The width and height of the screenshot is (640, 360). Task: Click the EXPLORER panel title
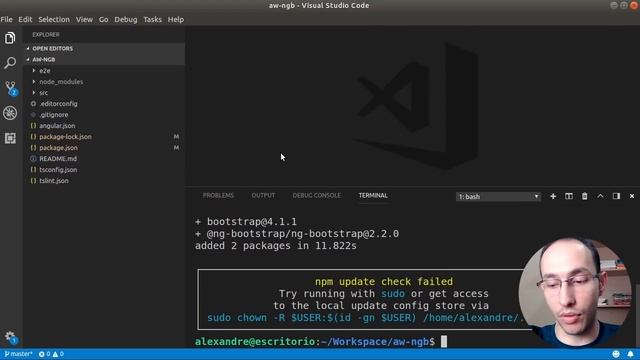46,35
